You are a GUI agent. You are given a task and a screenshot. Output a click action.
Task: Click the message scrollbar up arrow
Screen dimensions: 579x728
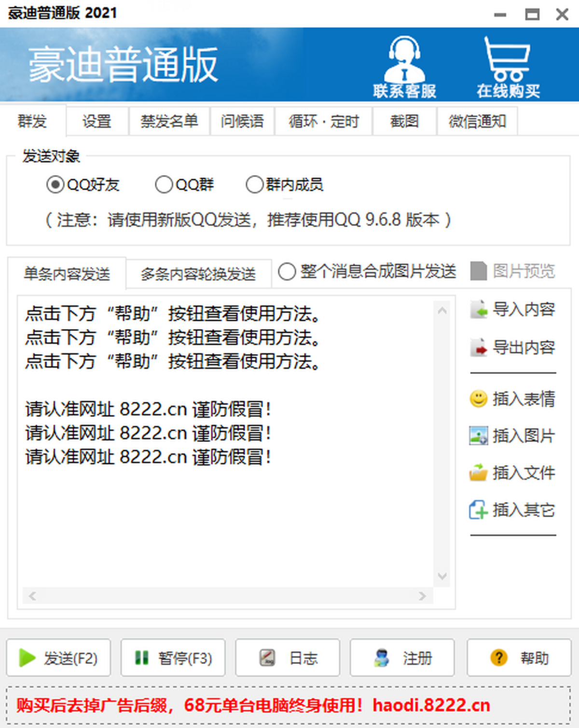(442, 311)
